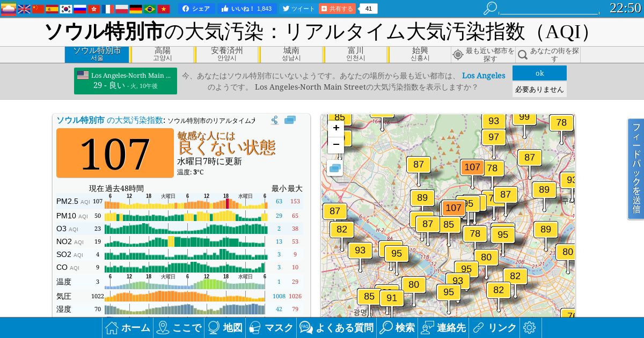
Task: Open よくある質問 in bottom bar
Action: point(336,328)
